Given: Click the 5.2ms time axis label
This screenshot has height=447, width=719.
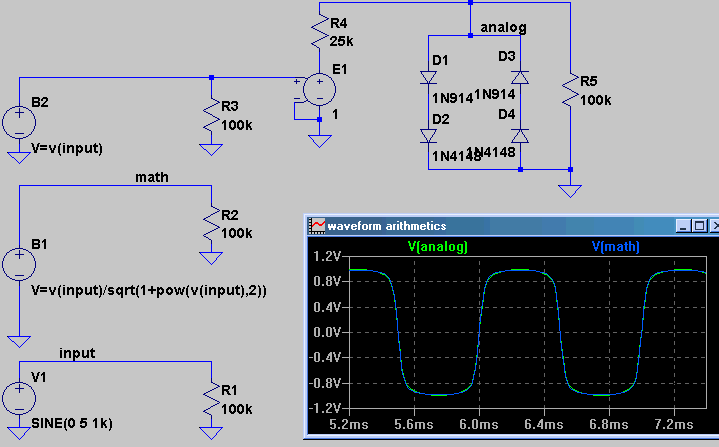Looking at the screenshot, I should tap(349, 425).
